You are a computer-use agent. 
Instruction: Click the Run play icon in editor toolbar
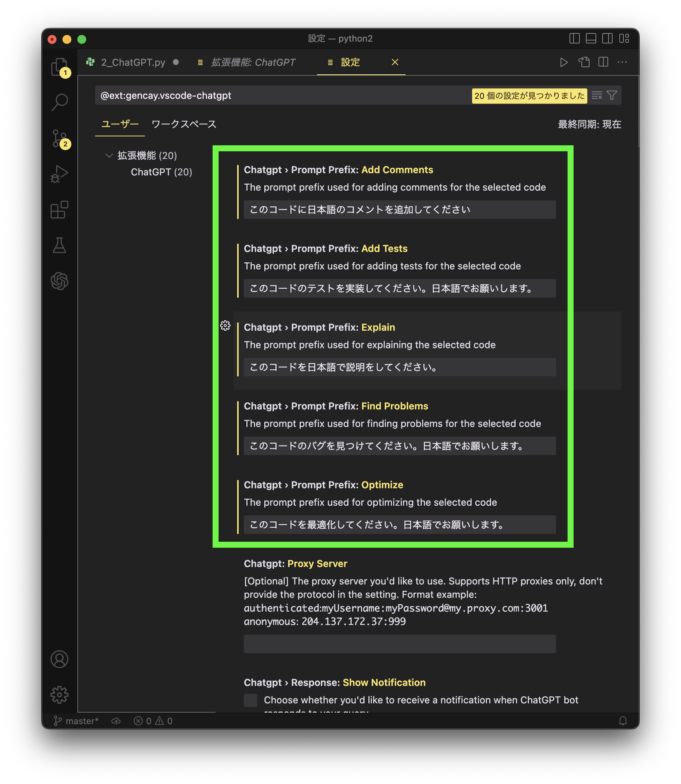pyautogui.click(x=564, y=62)
